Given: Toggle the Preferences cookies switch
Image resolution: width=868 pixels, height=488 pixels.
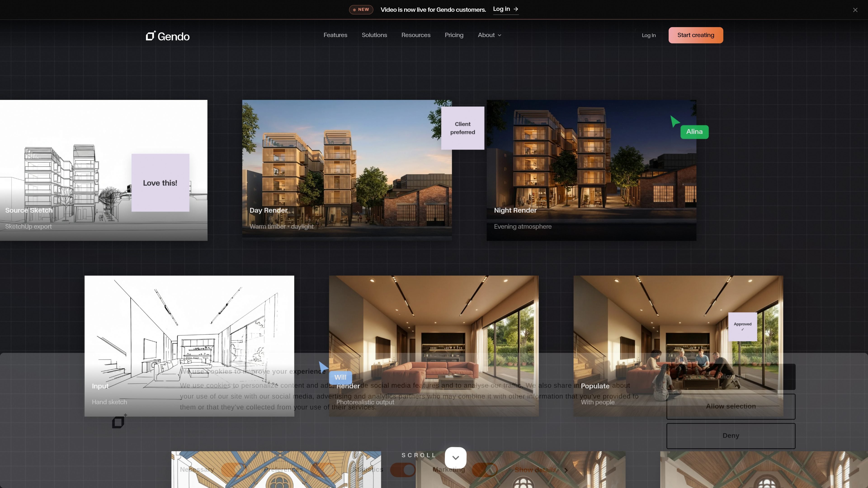Looking at the screenshot, I should point(323,469).
